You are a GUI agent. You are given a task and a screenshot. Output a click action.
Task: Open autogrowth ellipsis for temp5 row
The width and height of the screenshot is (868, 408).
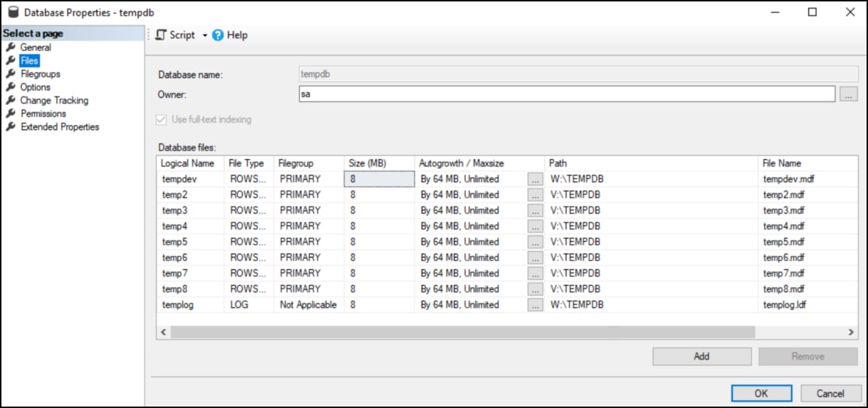535,242
